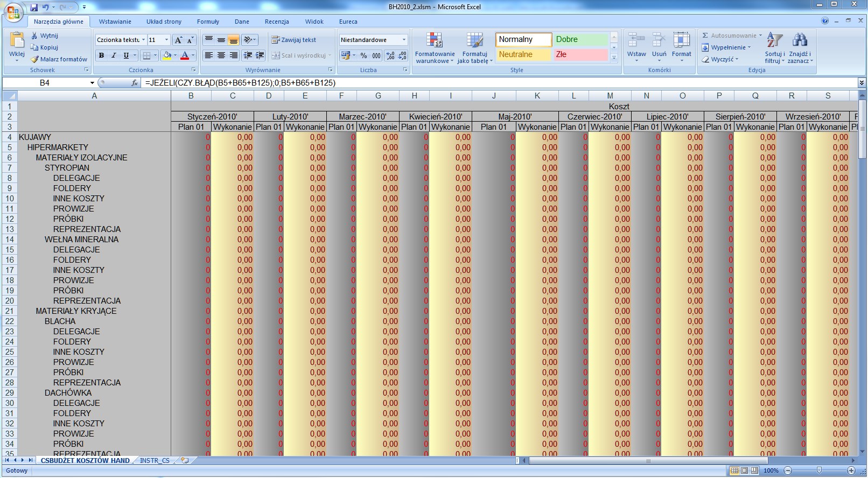
Task: Open the font name dropdown
Action: coord(143,40)
